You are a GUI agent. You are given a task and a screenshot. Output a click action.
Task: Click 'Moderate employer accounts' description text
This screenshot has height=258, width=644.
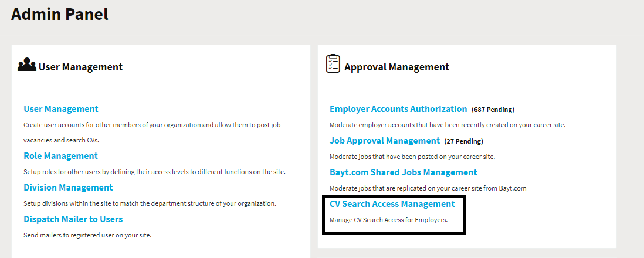448,124
